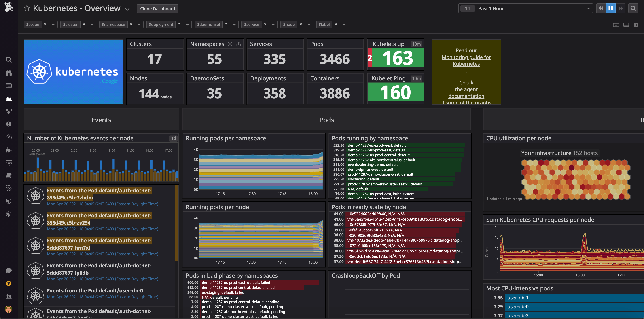Show keyboard shortcuts using the keyboard icon
The height and width of the screenshot is (319, 644).
[616, 25]
